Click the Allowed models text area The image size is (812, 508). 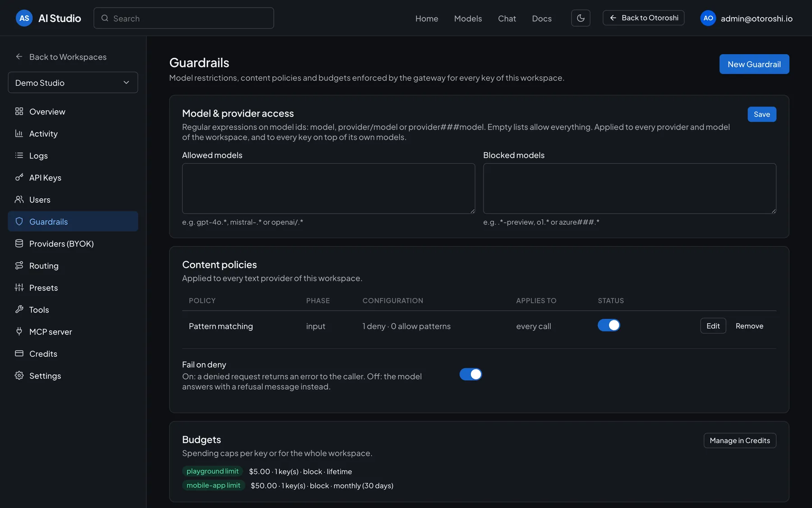point(328,188)
